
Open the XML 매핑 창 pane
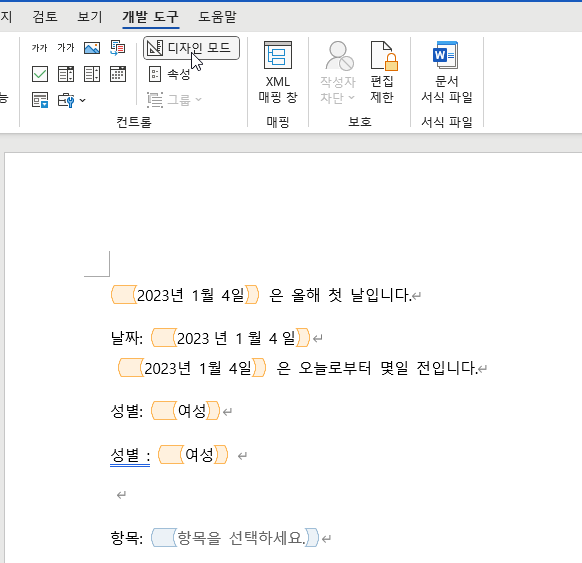point(278,72)
